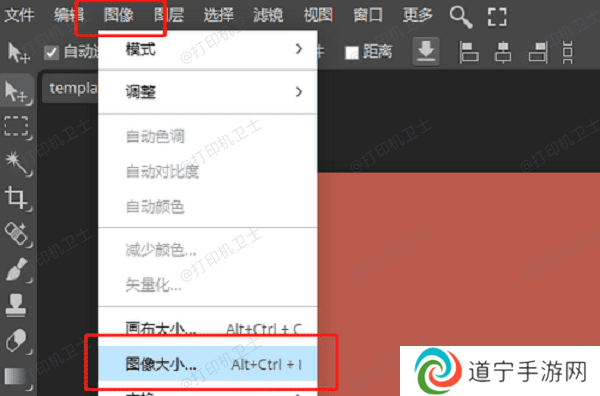
Task: Toggle the 距离 checkbox
Action: (352, 53)
